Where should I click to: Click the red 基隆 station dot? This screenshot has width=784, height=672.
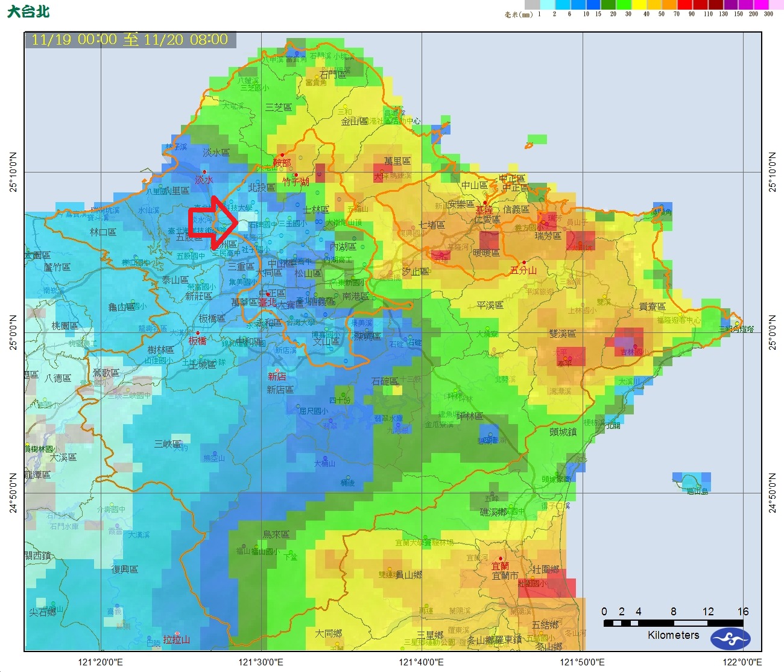485,203
